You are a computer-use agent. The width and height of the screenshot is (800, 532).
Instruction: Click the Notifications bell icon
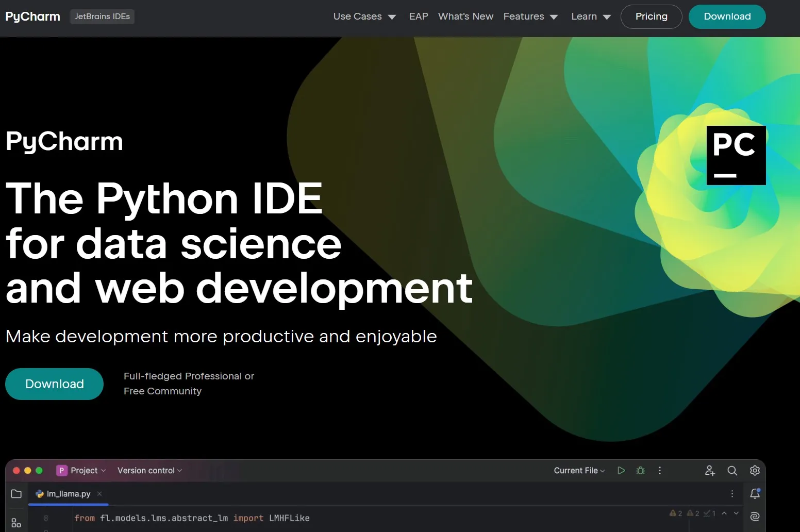[755, 494]
